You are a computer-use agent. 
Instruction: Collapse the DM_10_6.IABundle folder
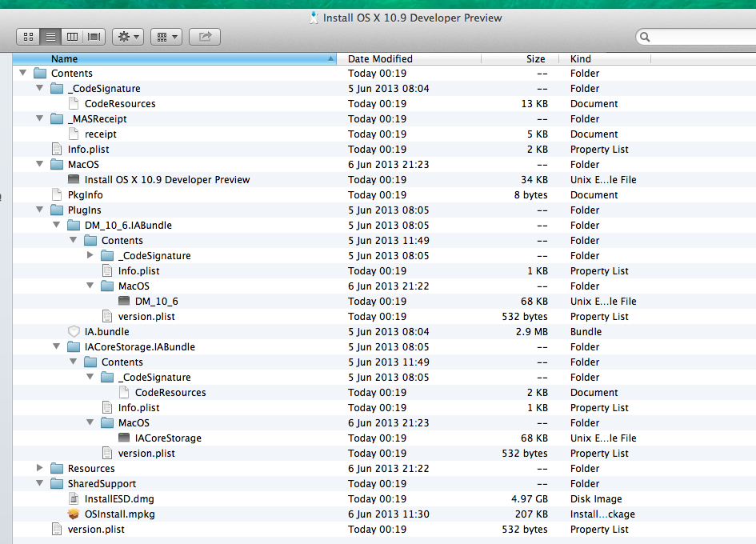(57, 225)
